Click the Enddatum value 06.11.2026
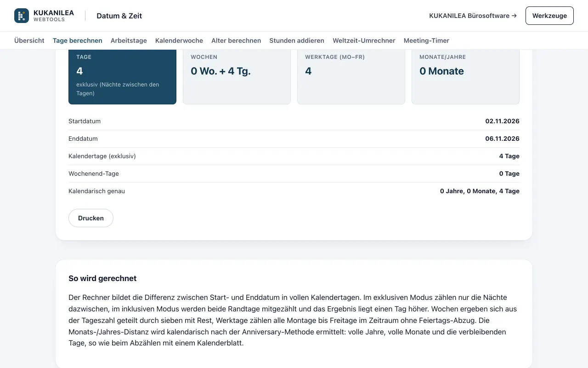Screen dimensions: 588x368 (x=502, y=139)
